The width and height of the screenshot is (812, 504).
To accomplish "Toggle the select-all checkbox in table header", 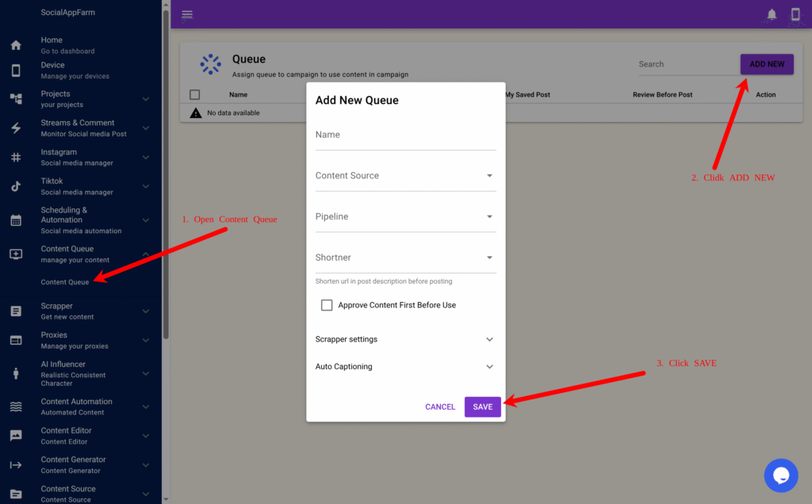I will tap(195, 95).
